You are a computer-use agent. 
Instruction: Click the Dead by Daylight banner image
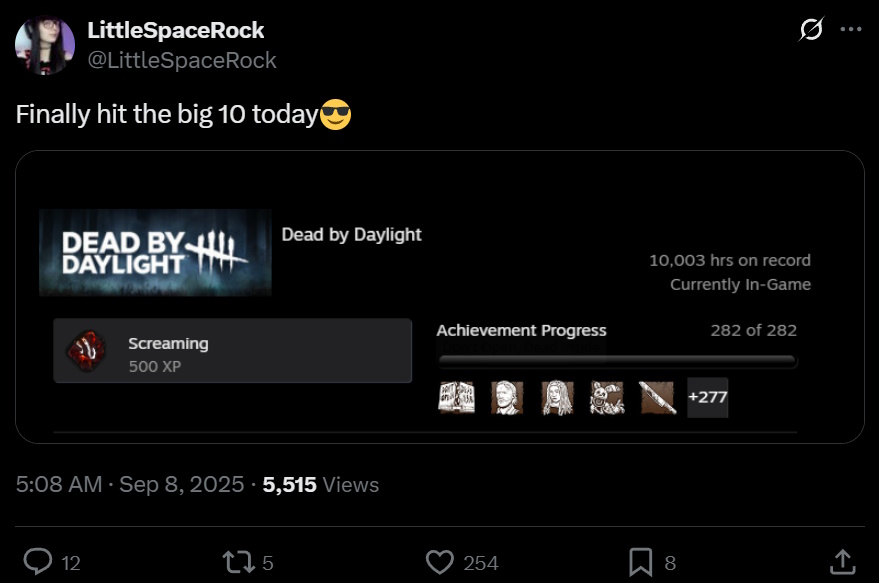(155, 253)
